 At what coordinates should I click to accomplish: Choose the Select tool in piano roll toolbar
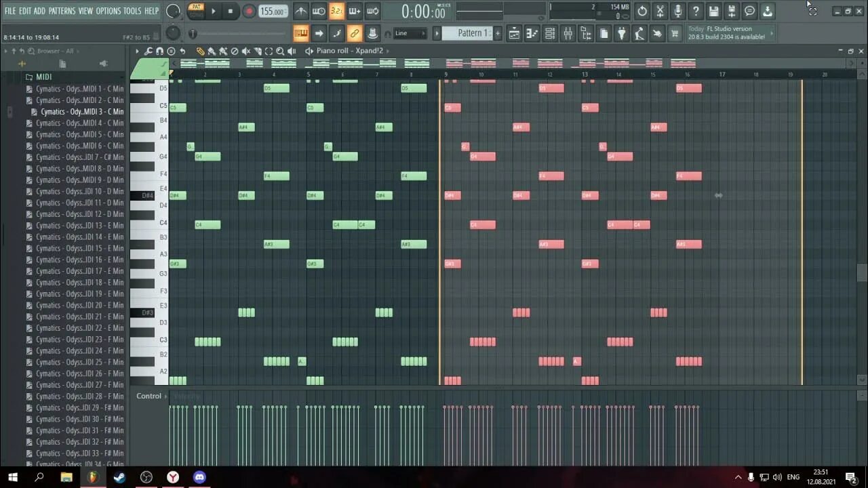point(269,51)
